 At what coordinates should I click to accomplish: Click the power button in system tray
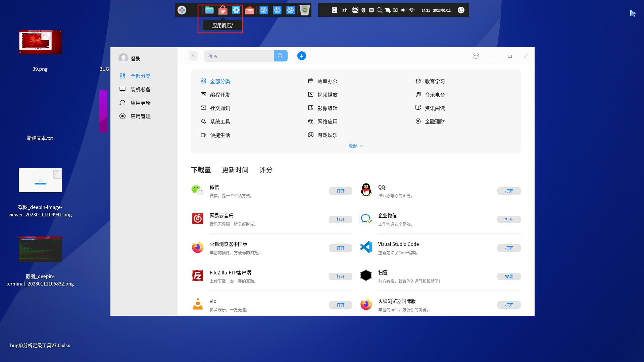(x=461, y=10)
